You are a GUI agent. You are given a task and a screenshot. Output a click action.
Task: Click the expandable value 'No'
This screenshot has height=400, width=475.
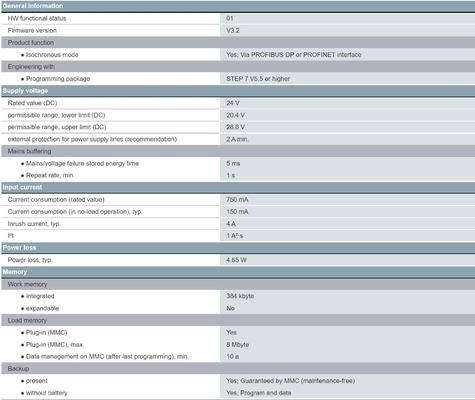(230, 308)
